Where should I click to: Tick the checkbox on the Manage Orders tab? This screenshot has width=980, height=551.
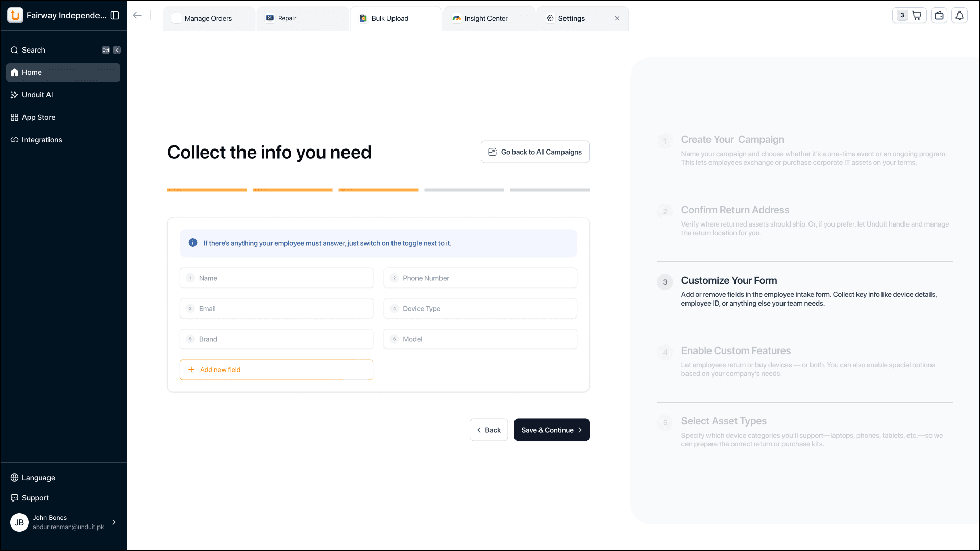(176, 18)
